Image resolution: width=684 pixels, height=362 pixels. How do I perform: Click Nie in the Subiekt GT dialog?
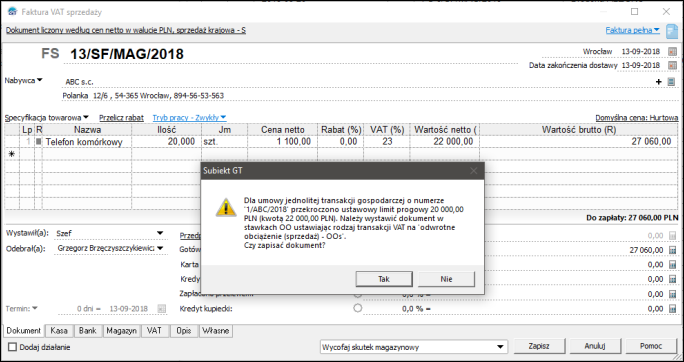tap(446, 279)
